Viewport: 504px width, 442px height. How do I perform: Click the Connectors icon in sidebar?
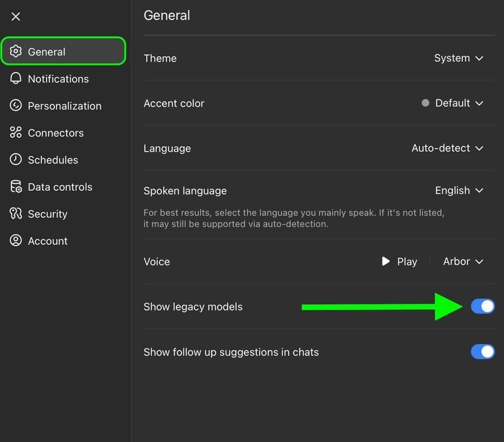(16, 133)
